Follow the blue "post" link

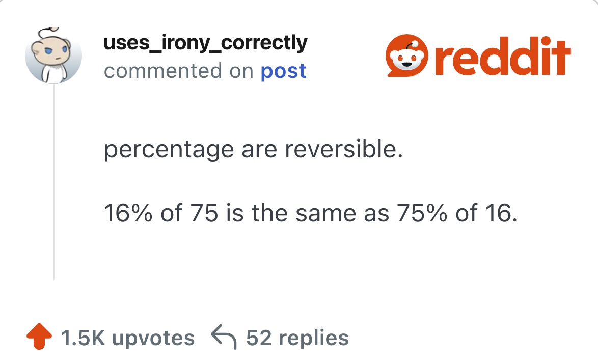pyautogui.click(x=283, y=71)
